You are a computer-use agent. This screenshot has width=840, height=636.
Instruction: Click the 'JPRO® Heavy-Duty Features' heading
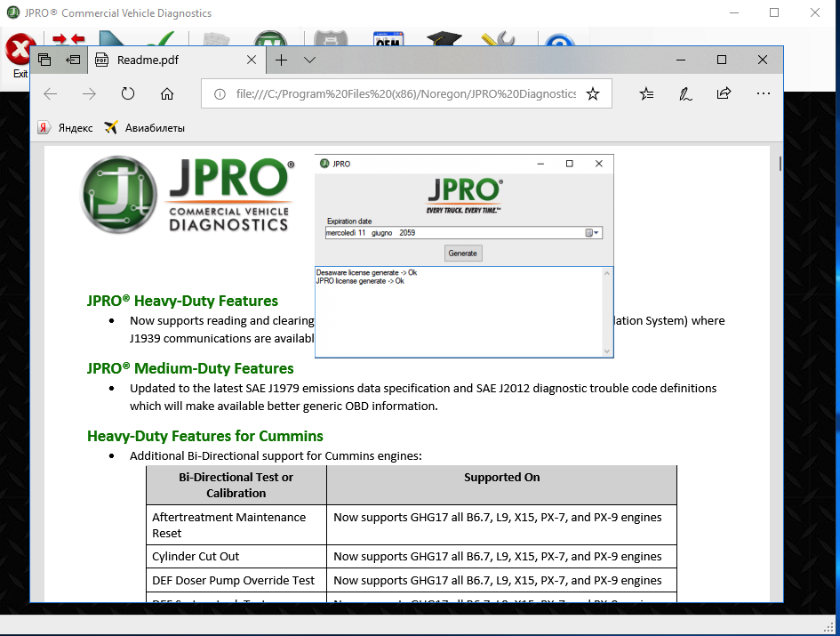click(183, 301)
